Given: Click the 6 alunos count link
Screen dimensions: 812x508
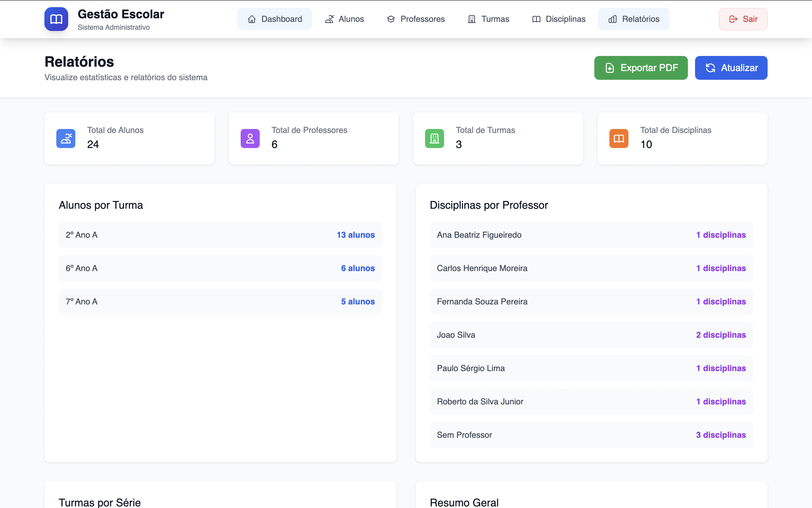Looking at the screenshot, I should click(358, 268).
